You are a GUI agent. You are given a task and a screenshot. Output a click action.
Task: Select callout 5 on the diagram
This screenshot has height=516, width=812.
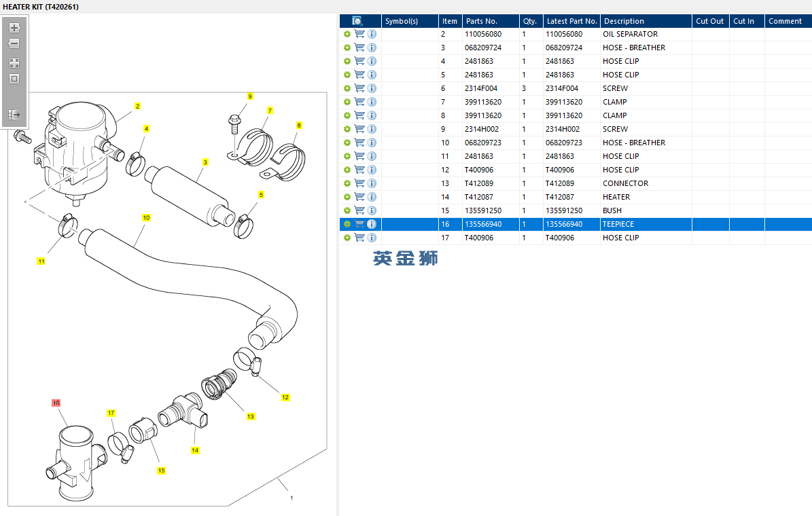tap(261, 195)
